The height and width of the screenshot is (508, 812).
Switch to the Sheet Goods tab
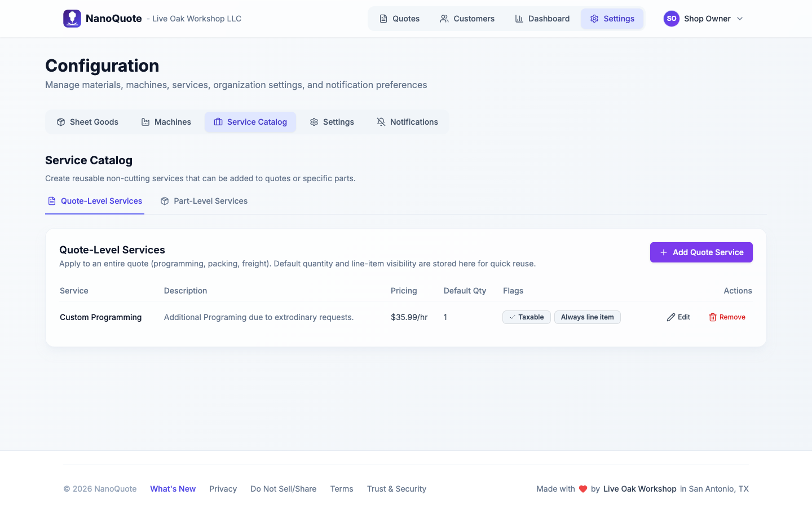(87, 122)
